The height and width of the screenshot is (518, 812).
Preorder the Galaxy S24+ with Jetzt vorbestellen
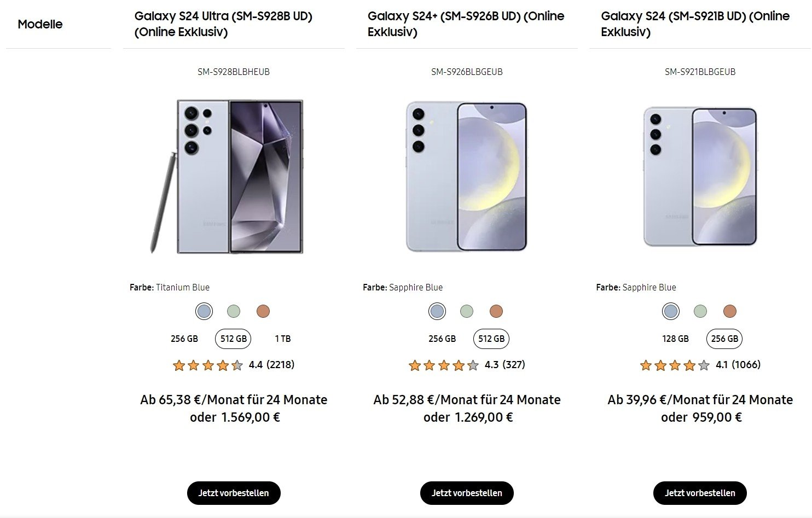click(467, 493)
